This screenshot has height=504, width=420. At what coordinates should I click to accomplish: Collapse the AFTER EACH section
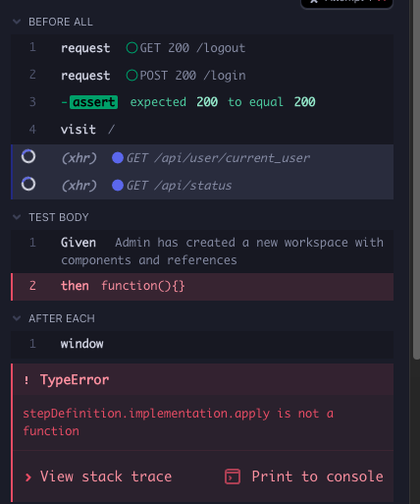tap(17, 318)
